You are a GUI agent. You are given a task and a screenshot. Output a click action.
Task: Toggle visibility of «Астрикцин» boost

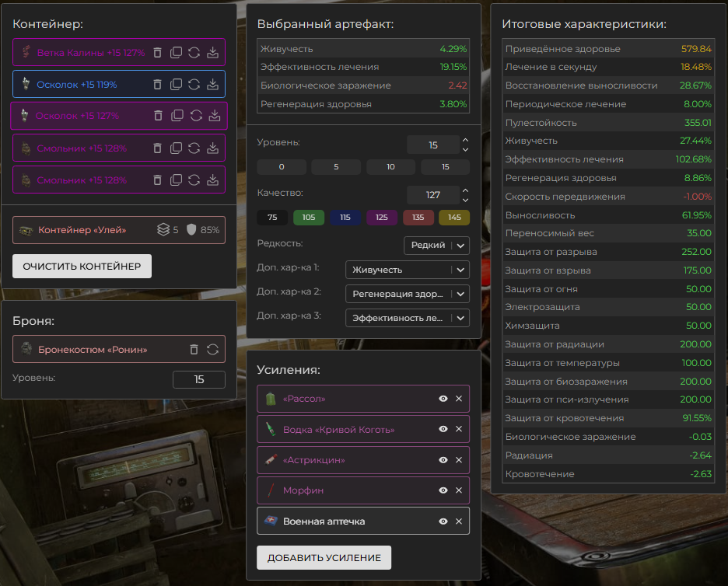[x=443, y=460]
